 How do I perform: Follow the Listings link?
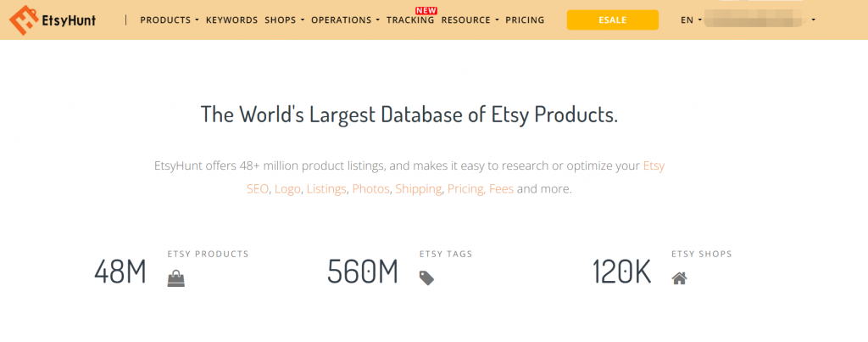(326, 189)
